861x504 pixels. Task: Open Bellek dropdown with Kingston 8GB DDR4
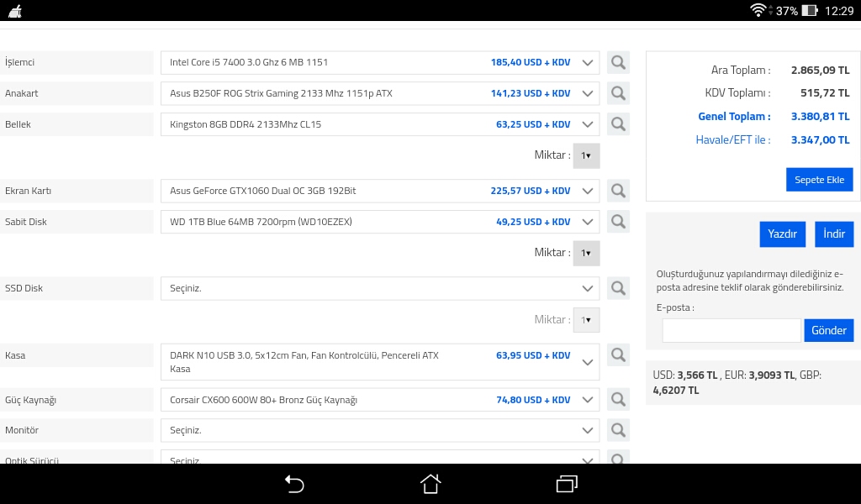point(380,124)
